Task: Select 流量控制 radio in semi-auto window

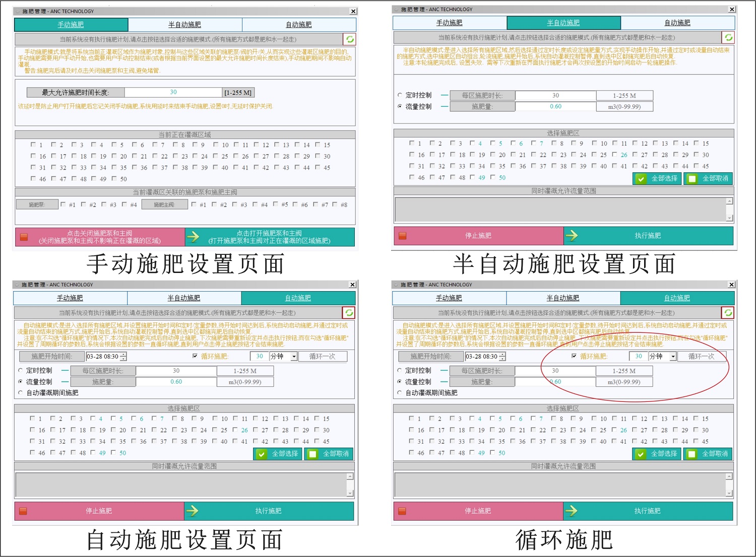Action: click(x=400, y=106)
